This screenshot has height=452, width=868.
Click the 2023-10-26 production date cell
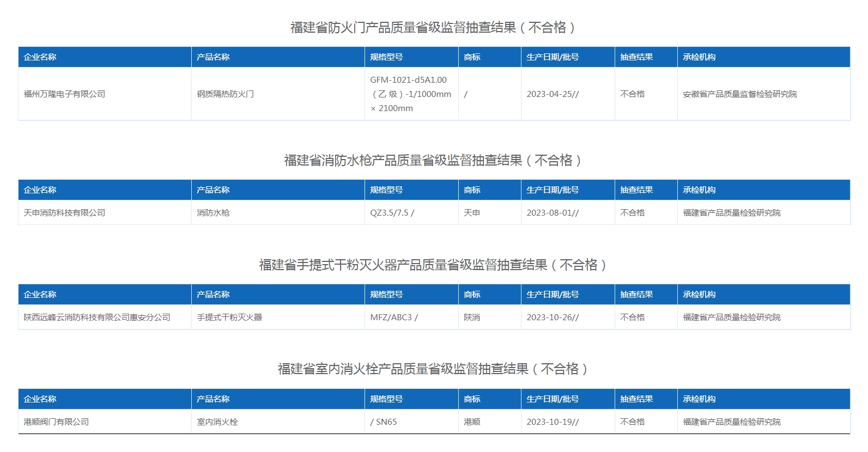click(x=553, y=317)
